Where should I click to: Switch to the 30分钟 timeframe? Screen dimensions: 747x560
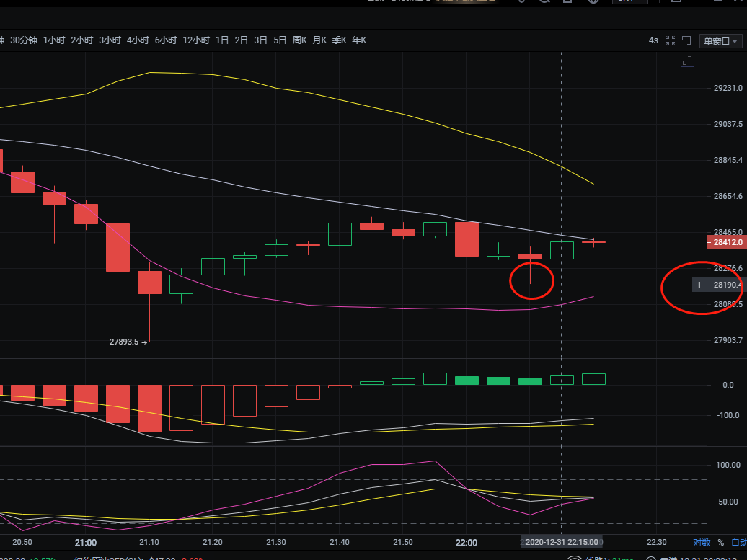coord(24,40)
